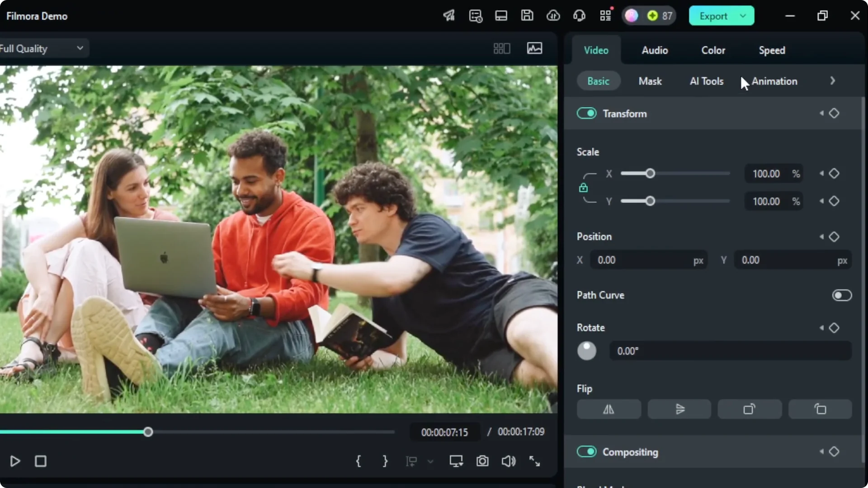Adjust preview volume with the speaker icon
The width and height of the screenshot is (868, 488).
click(508, 461)
